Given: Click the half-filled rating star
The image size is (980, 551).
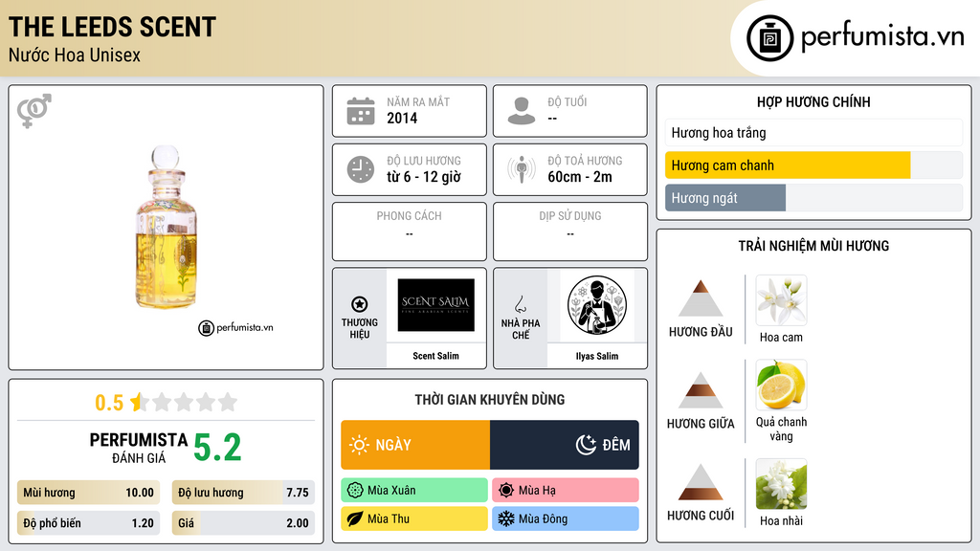Looking at the screenshot, I should pyautogui.click(x=138, y=402).
